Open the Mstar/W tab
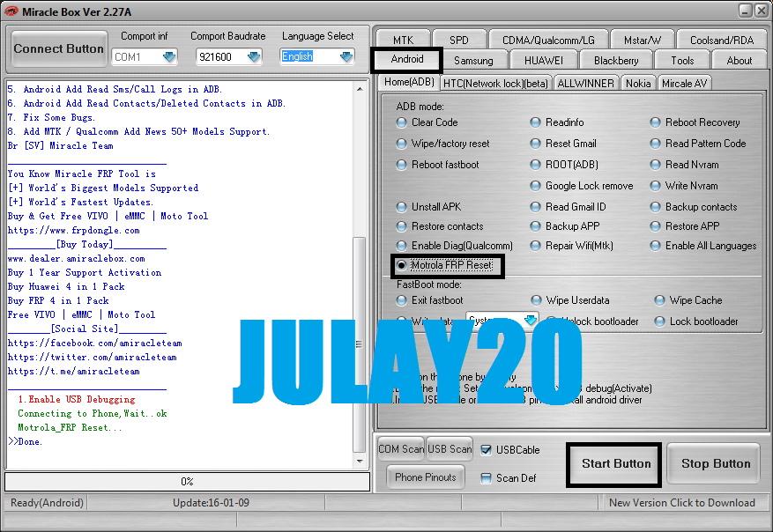This screenshot has width=773, height=532. [643, 40]
